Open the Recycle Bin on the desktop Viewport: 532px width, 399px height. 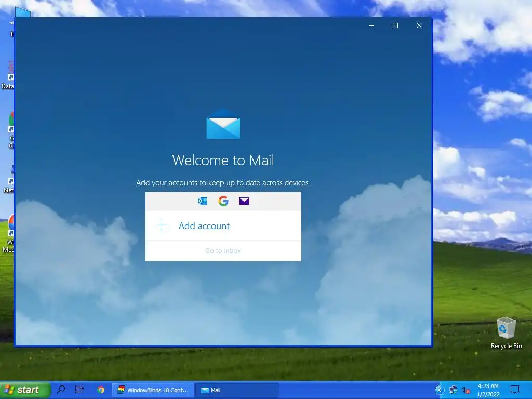506,333
